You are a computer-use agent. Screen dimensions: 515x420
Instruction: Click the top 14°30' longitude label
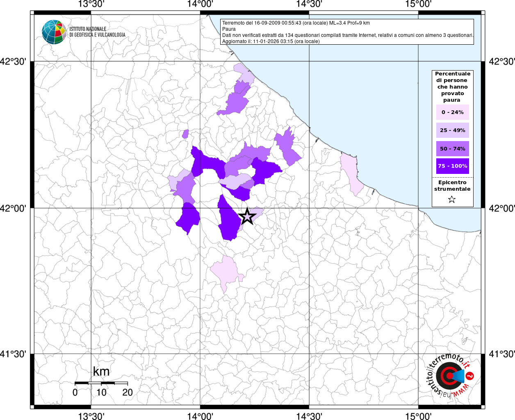click(309, 4)
